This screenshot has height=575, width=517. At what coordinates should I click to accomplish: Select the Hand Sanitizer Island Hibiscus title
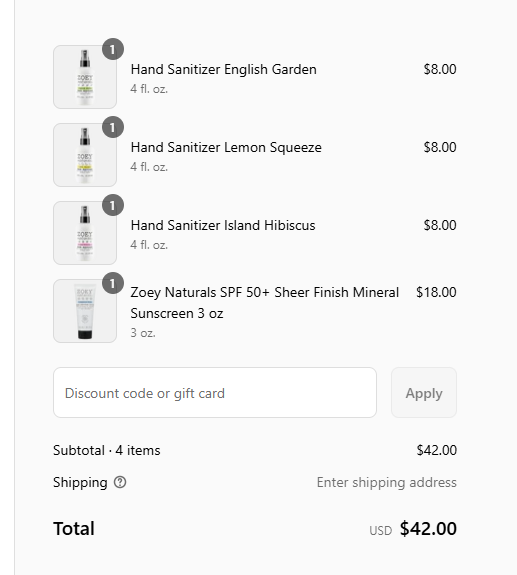pos(223,226)
